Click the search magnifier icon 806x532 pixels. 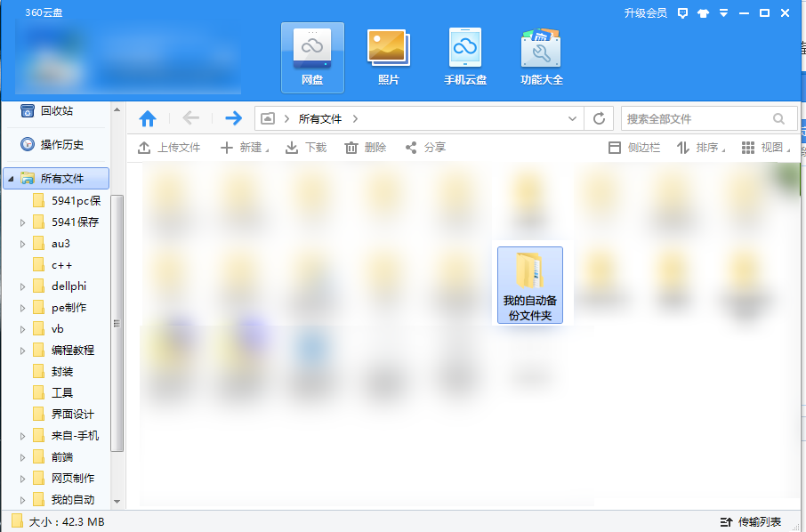point(778,118)
